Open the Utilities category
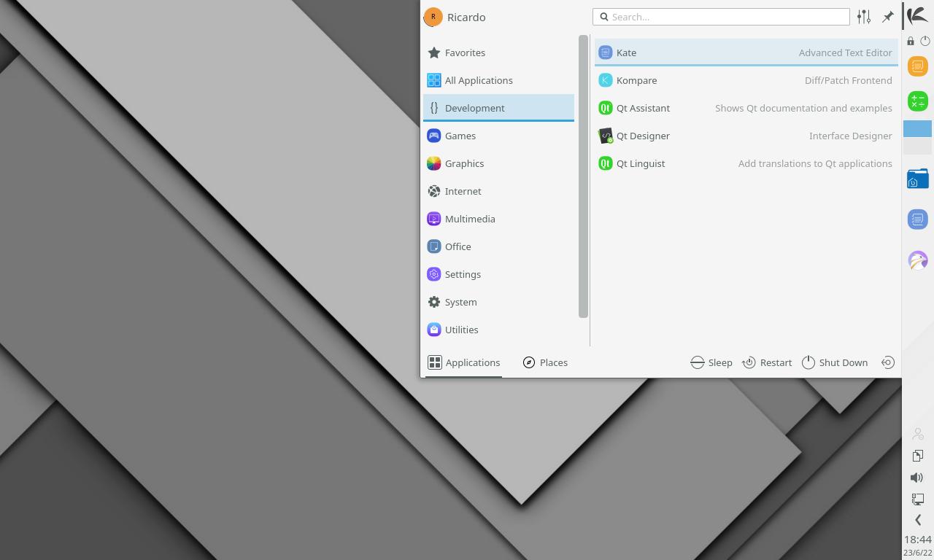This screenshot has width=934, height=560. tap(498, 330)
